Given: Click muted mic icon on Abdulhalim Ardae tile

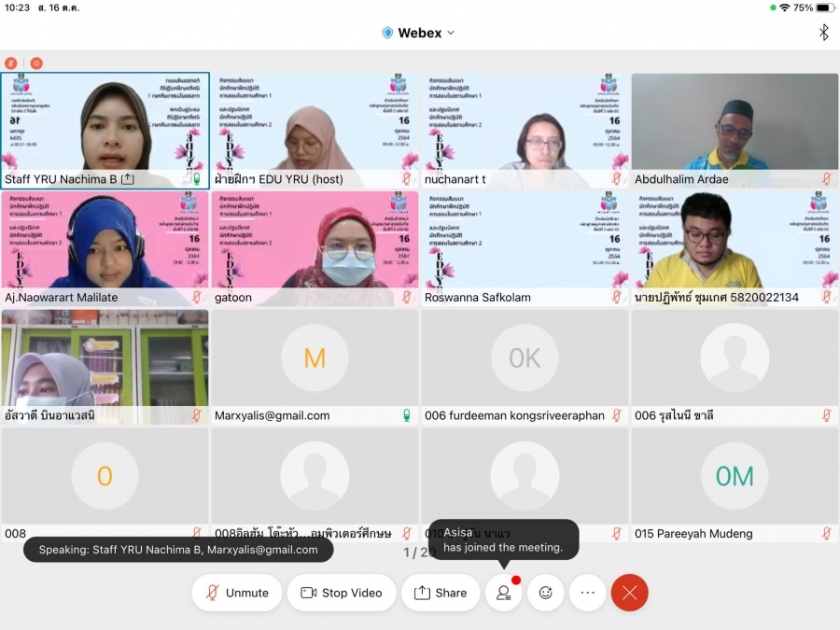Looking at the screenshot, I should [826, 179].
